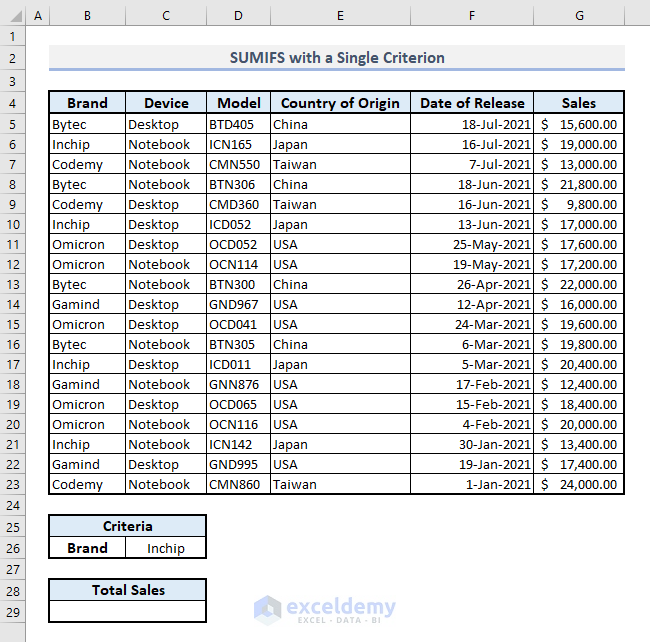Select cell containing model CMN860
The height and width of the screenshot is (642, 650).
238,484
